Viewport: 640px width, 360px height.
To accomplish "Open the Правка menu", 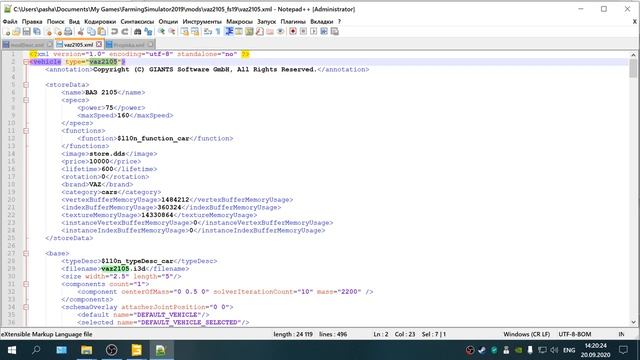I will click(32, 21).
